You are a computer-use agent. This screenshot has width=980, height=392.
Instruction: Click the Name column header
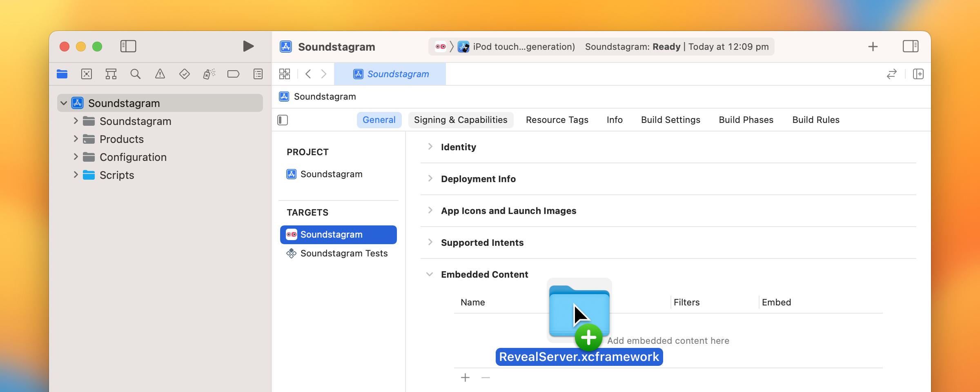click(473, 303)
